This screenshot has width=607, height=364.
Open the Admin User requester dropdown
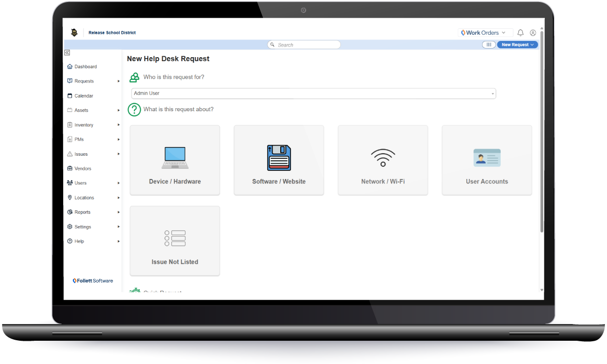[313, 94]
